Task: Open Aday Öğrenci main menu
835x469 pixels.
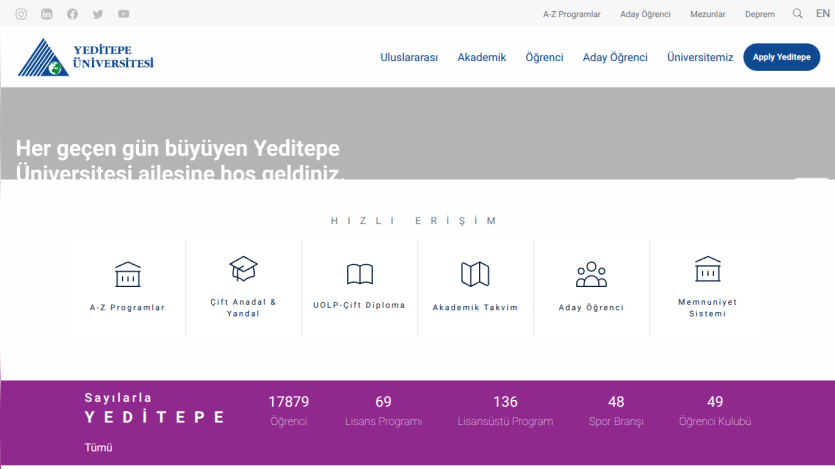Action: tap(615, 57)
